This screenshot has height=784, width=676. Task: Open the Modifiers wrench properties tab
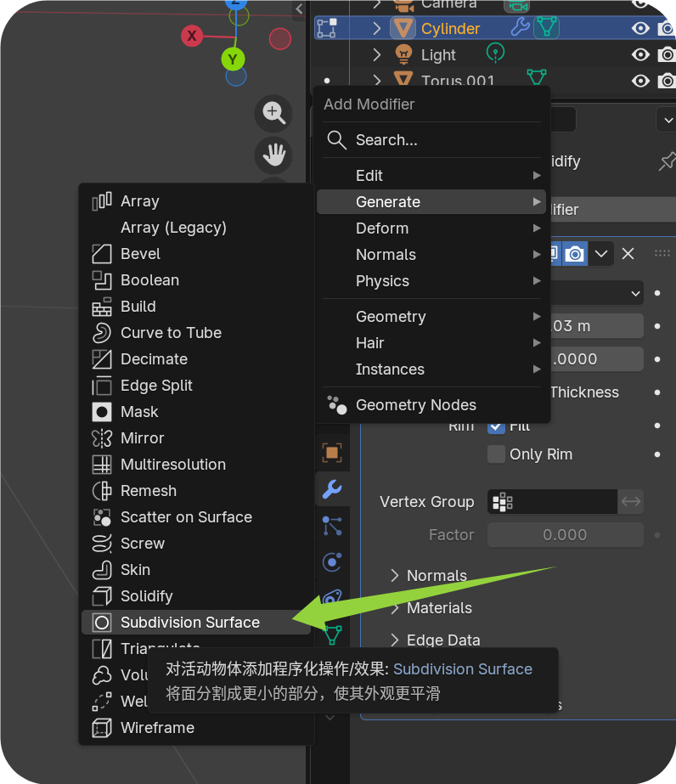[x=333, y=489]
